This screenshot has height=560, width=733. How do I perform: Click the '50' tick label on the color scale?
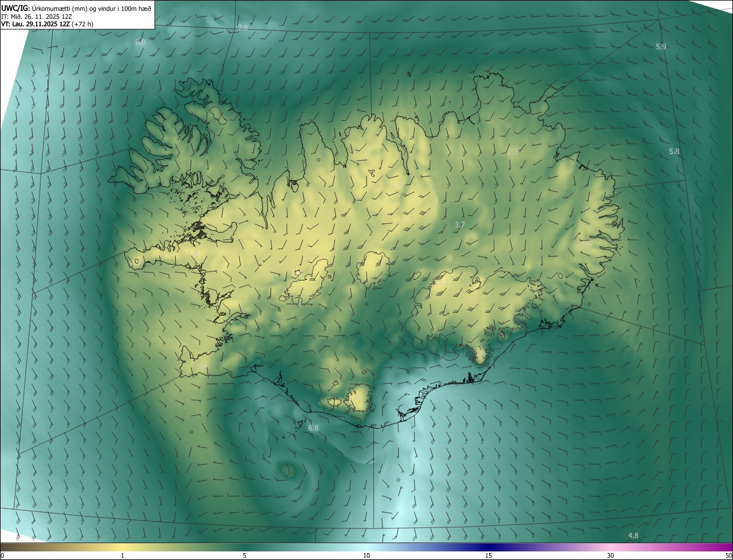(x=729, y=556)
